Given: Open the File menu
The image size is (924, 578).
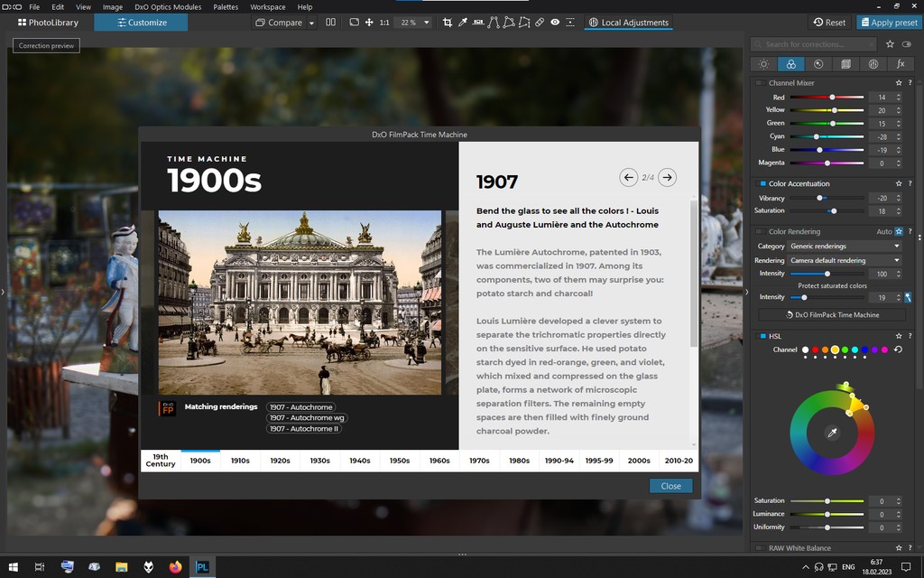Looking at the screenshot, I should 35,7.
